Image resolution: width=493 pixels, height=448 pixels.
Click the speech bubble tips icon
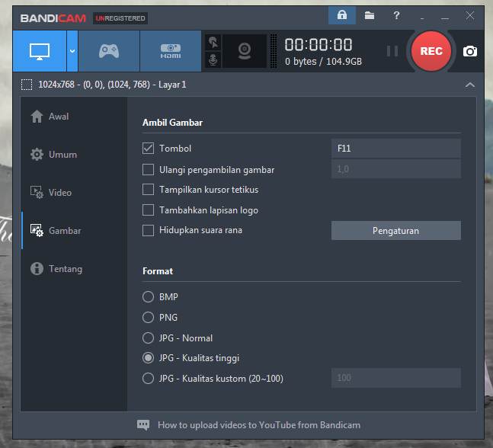tap(143, 425)
